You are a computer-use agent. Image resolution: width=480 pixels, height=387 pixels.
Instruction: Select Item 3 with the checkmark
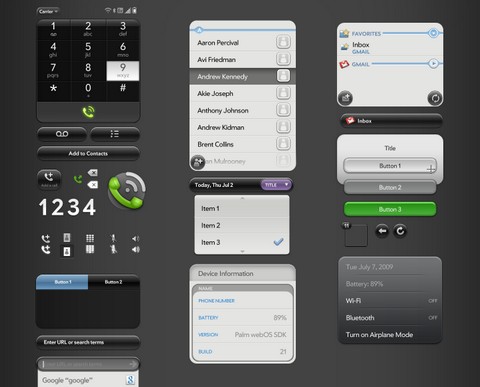pos(242,242)
